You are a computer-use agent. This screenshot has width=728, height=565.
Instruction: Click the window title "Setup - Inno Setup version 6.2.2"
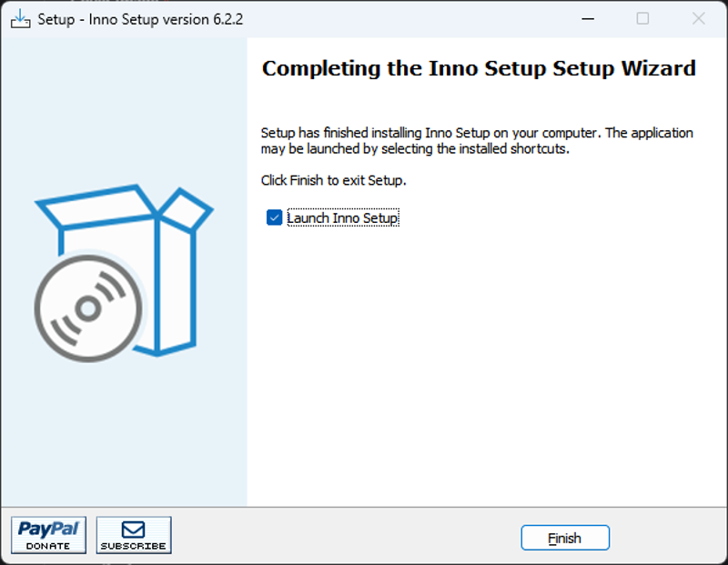click(x=140, y=19)
